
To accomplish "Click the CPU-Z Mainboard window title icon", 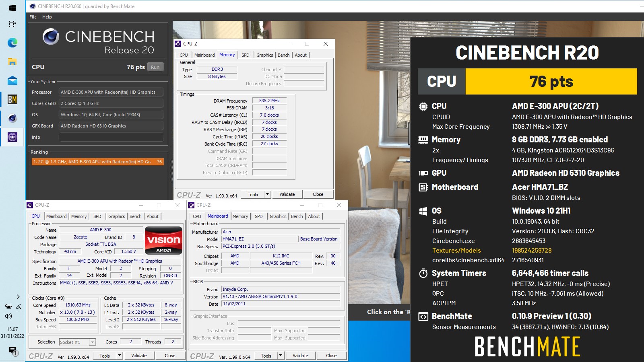I will pos(191,205).
